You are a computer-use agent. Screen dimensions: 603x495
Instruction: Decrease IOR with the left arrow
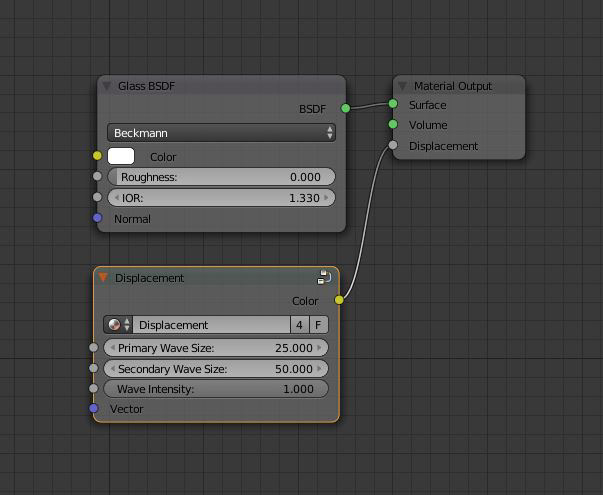tap(117, 198)
